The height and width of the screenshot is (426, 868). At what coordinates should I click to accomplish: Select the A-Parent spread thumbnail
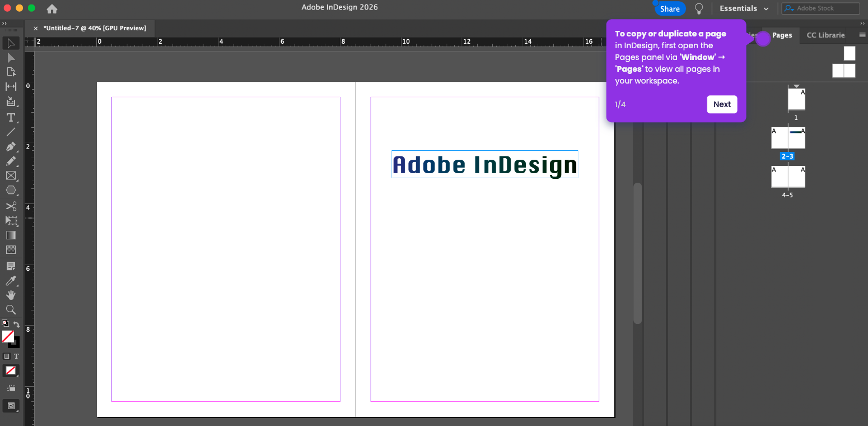(x=844, y=71)
